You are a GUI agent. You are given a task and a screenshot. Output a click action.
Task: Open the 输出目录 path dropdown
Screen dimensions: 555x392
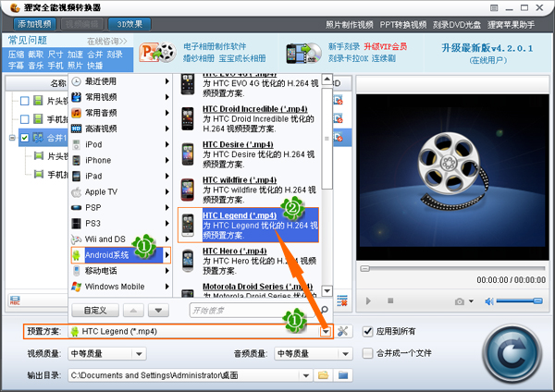pos(306,375)
